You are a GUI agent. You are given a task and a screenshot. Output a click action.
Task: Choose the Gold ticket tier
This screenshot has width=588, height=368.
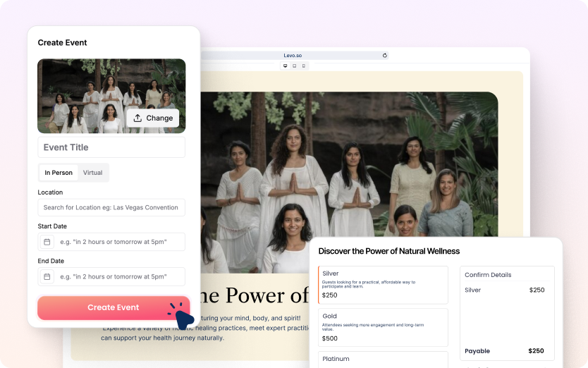pyautogui.click(x=383, y=327)
